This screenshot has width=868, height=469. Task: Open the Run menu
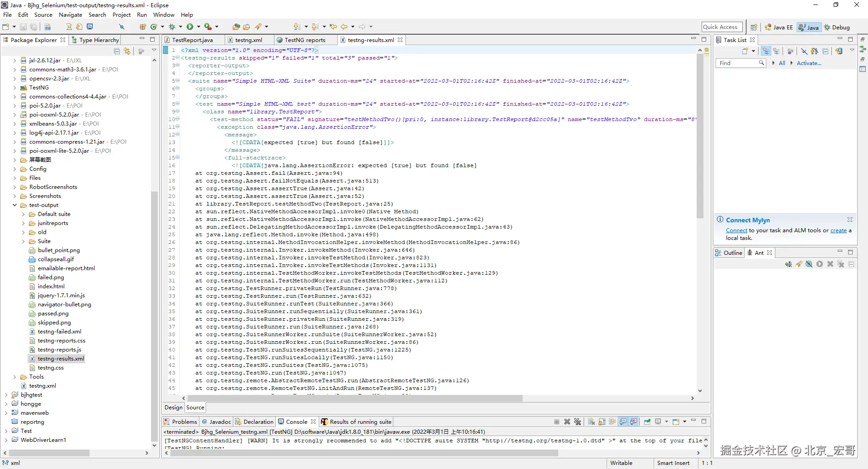142,15
